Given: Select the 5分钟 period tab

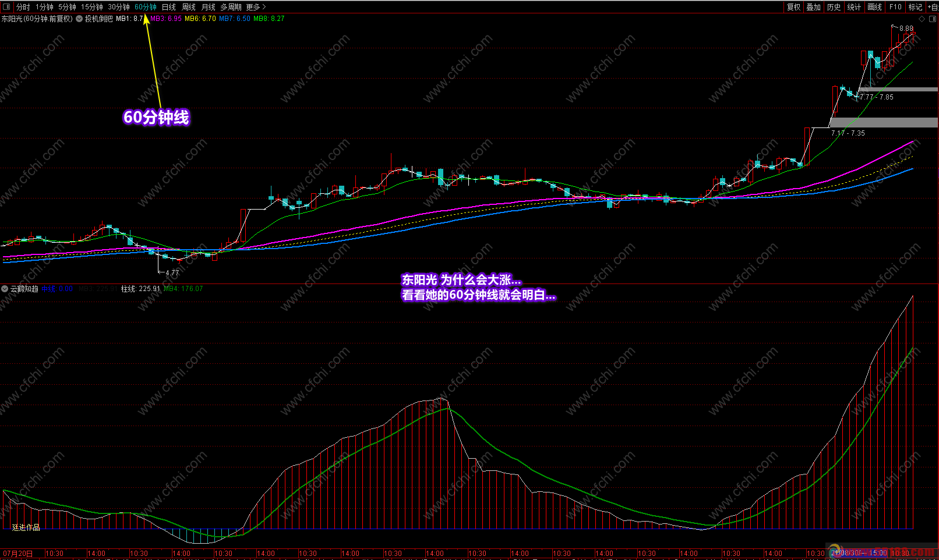Looking at the screenshot, I should coord(67,7).
